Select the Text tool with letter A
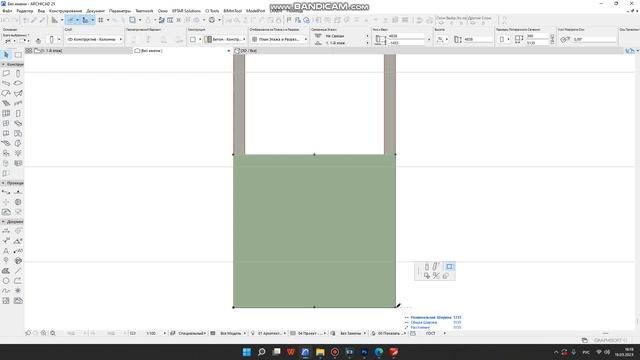The height and width of the screenshot is (360, 640). (x=6, y=251)
